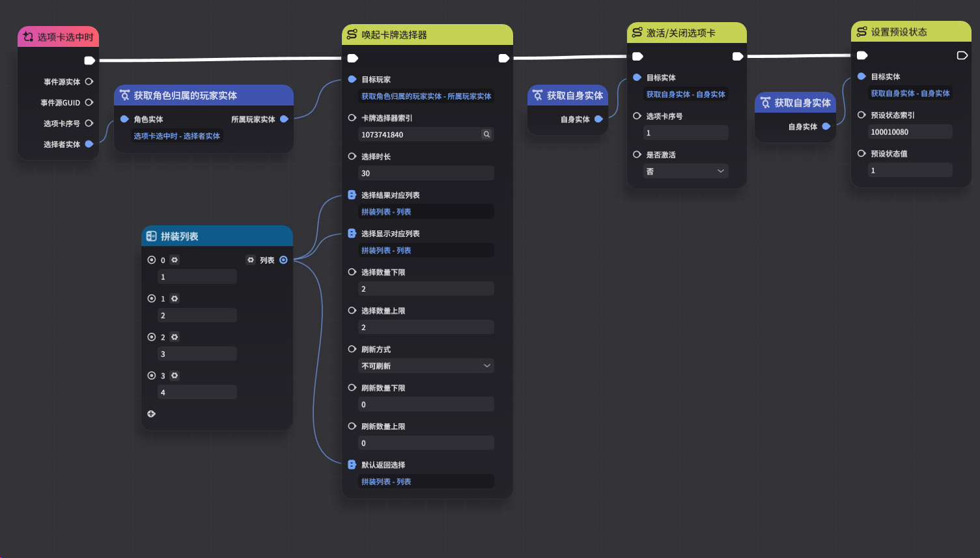
Task: Open the 是否激活 dropdown showing 否
Action: tap(686, 171)
